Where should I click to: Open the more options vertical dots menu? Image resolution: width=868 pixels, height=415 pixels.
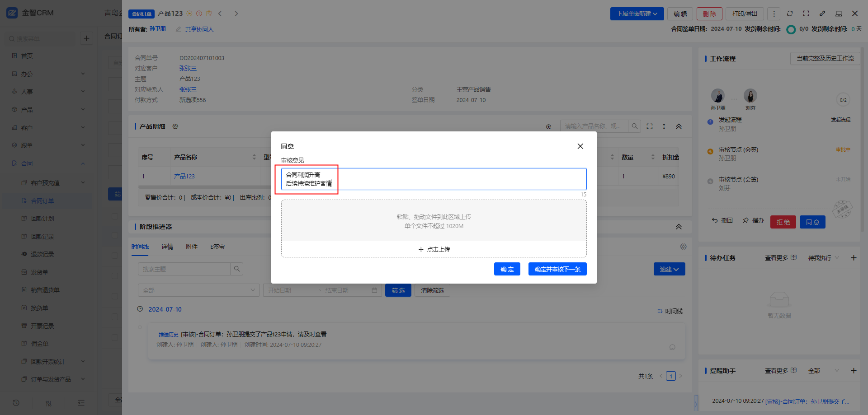[774, 14]
